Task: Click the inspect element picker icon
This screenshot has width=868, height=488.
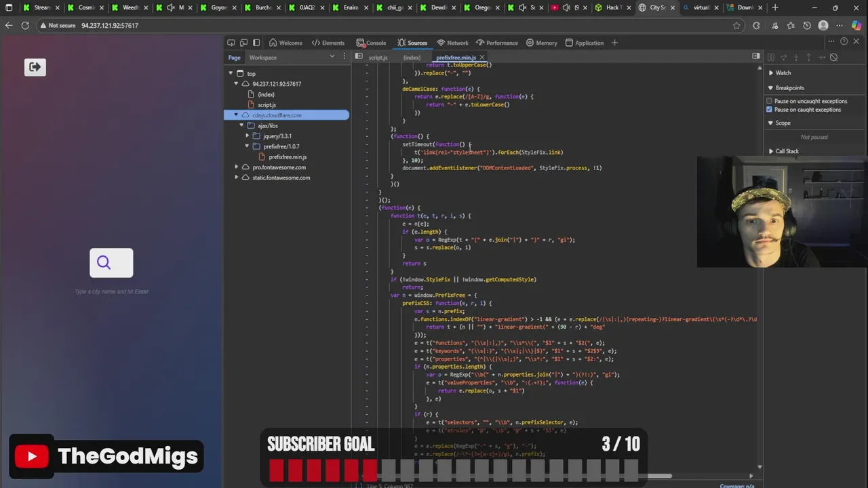Action: tap(231, 43)
